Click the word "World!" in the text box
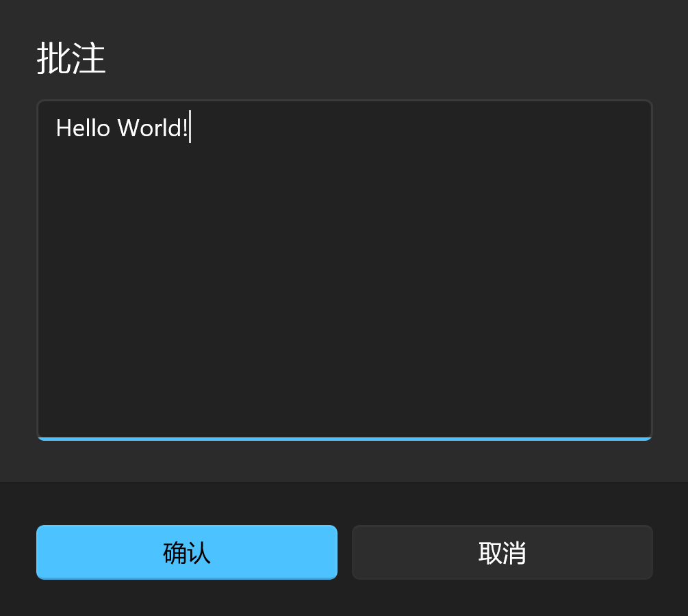 pos(153,128)
